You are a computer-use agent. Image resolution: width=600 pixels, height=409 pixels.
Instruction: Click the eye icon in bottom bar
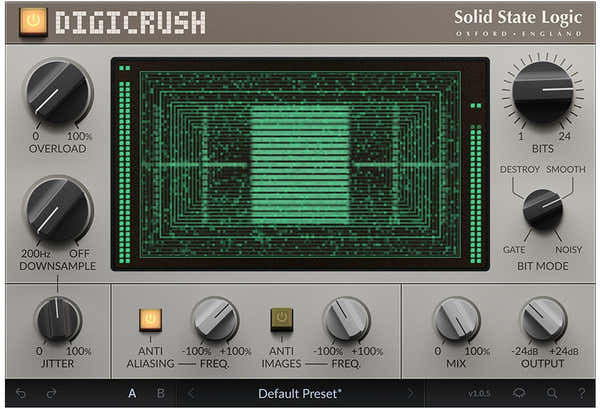(x=519, y=393)
